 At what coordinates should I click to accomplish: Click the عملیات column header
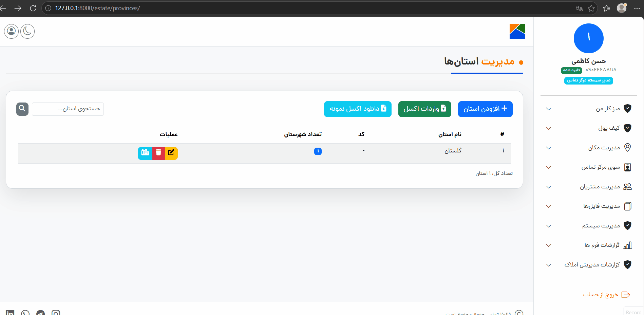169,134
